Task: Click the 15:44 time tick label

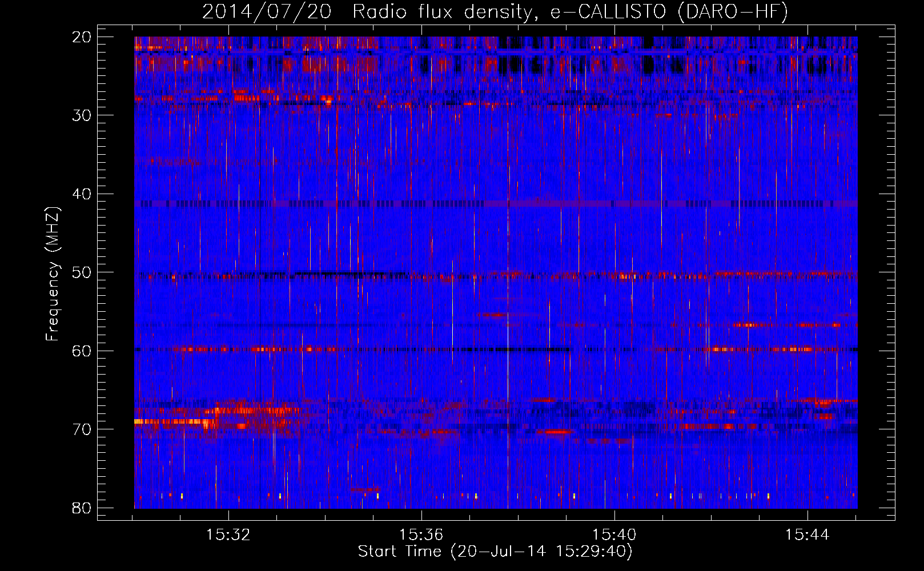Action: click(807, 535)
